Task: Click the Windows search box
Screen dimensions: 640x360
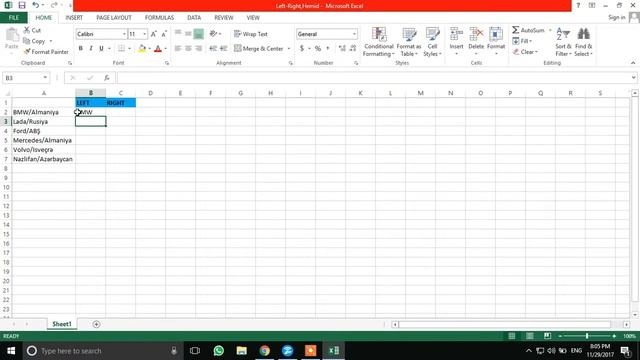Action: click(x=102, y=351)
